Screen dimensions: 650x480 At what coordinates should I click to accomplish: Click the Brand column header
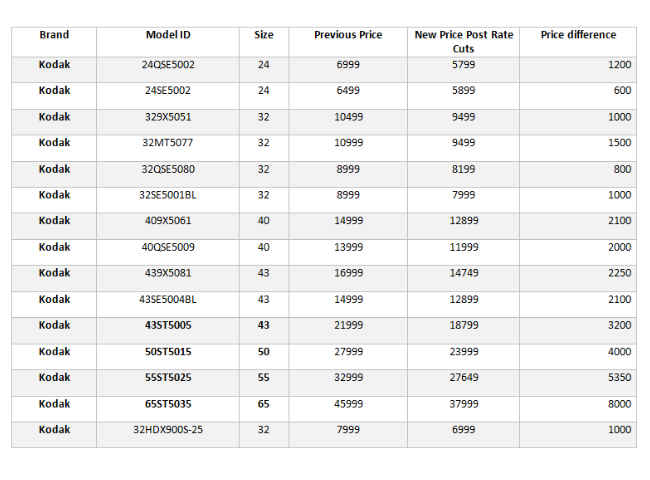click(54, 35)
